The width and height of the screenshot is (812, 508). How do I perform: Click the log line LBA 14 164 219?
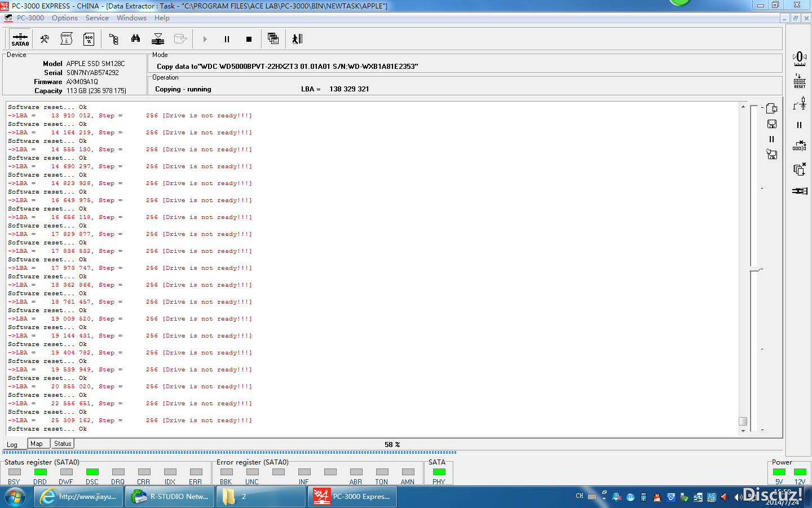click(x=130, y=133)
